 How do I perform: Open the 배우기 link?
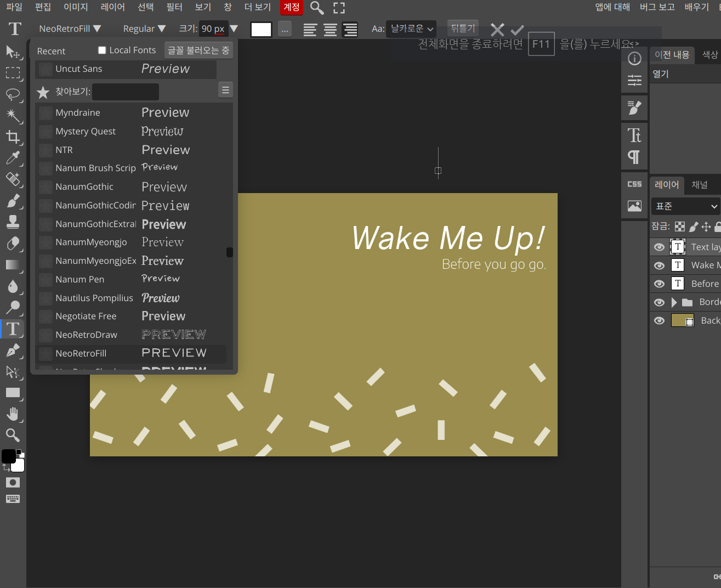697,7
